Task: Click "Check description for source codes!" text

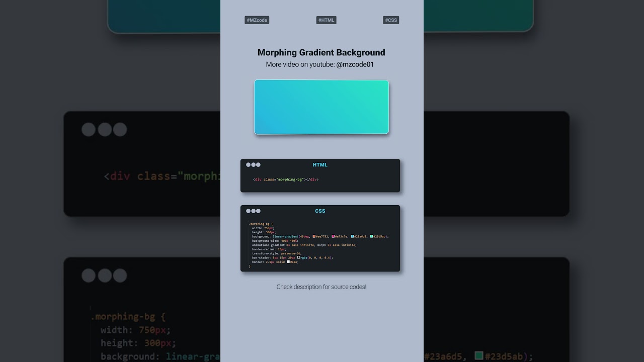Action: (321, 287)
